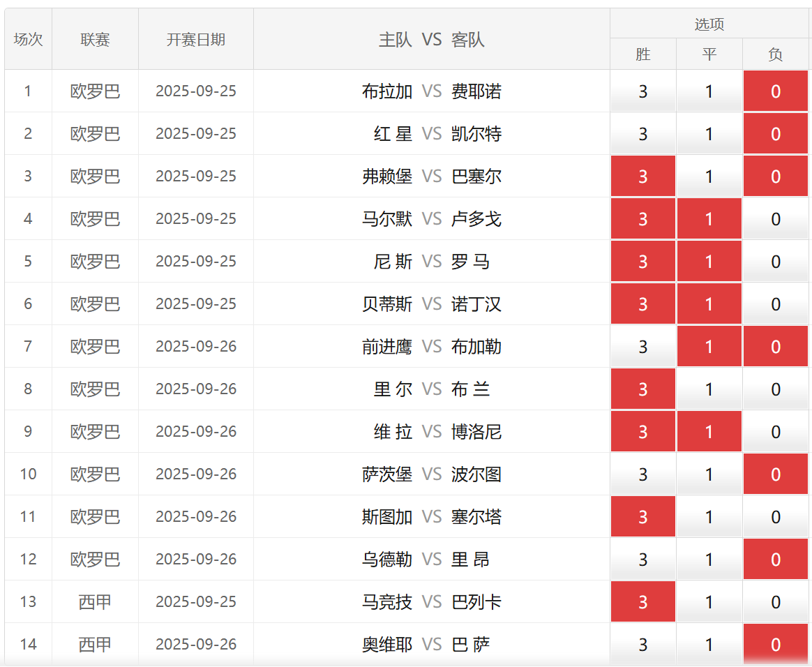
Task: Click the 负 column header
Action: (x=775, y=54)
